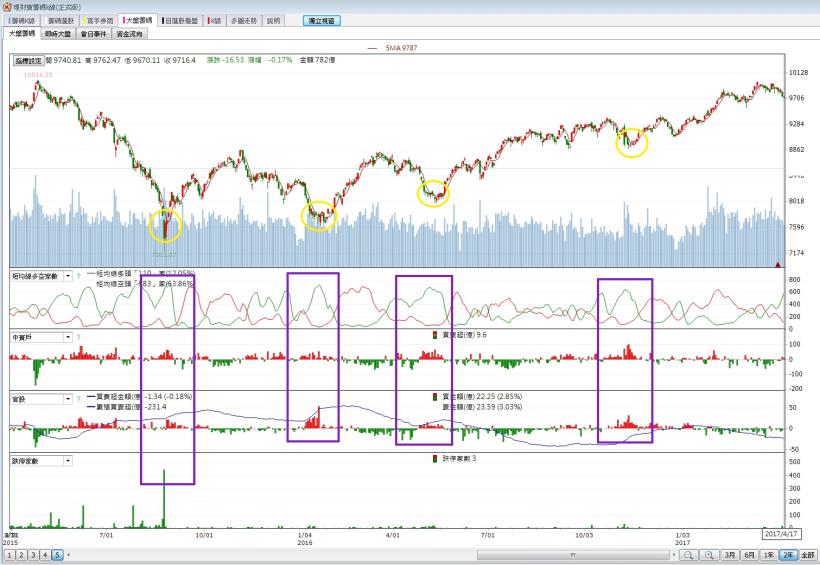Set chart range to 6月
Screen dimensions: 820x565
(x=750, y=555)
